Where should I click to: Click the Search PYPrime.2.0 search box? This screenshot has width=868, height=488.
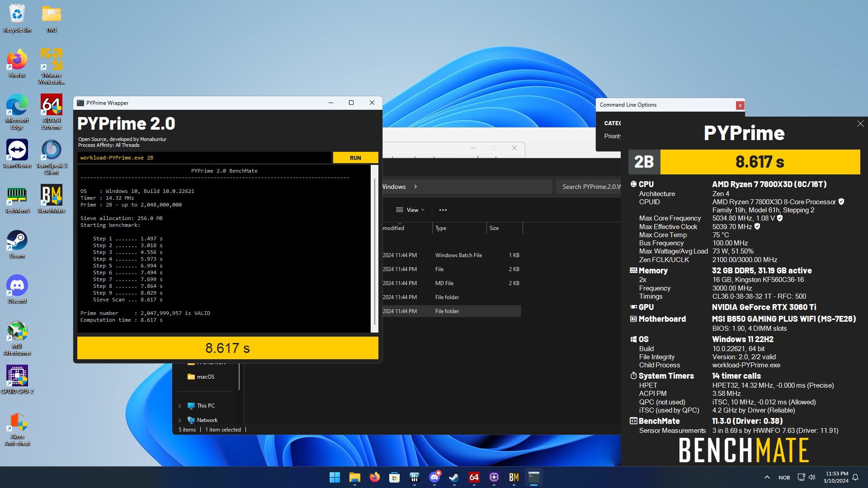point(589,187)
